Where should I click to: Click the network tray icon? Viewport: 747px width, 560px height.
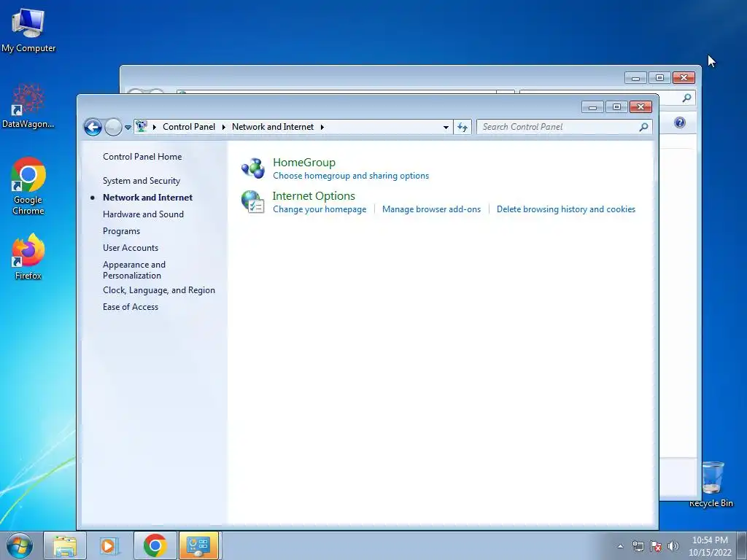click(x=638, y=546)
